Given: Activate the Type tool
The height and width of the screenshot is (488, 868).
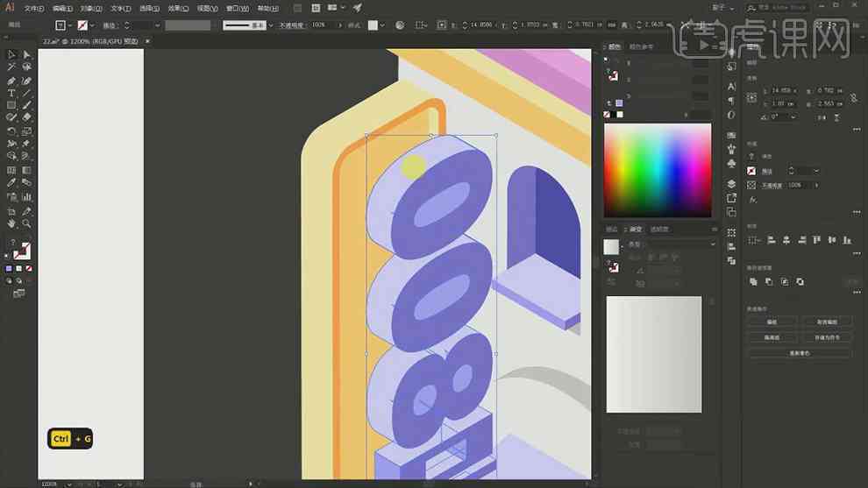Looking at the screenshot, I should click(11, 93).
